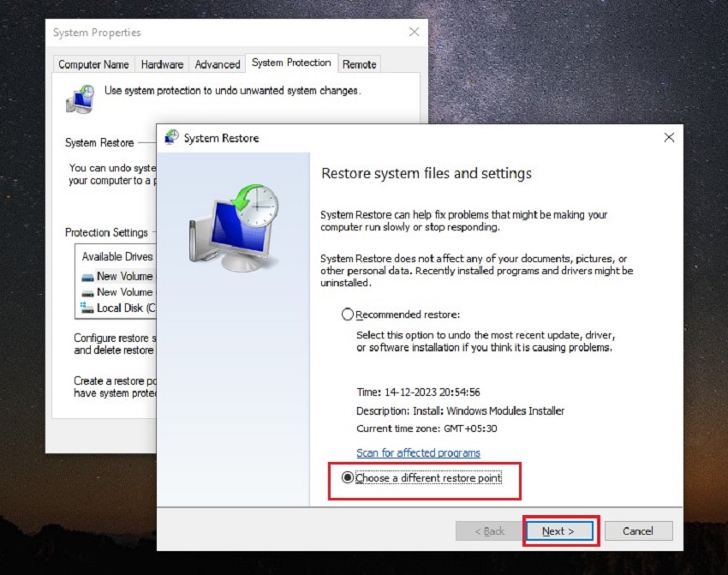Click the Cancel button
This screenshot has width=728, height=575.
638,530
